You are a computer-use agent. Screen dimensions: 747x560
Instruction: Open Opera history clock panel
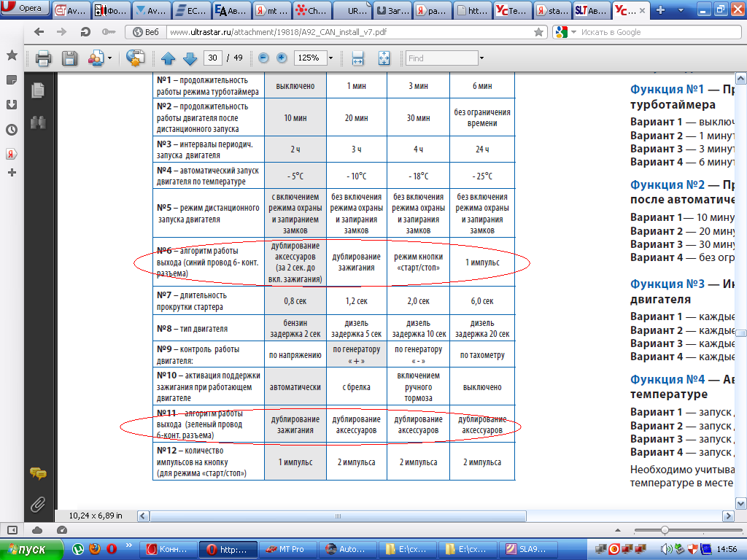tap(12, 130)
